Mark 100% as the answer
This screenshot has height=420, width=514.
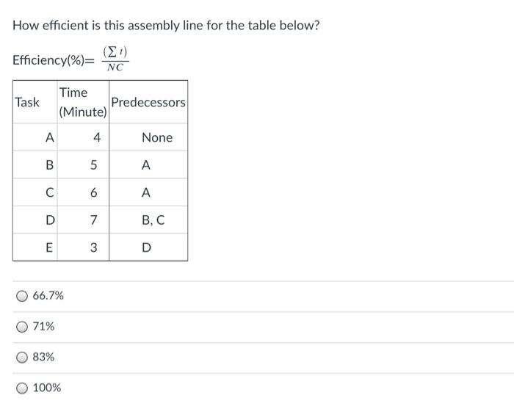(x=23, y=388)
